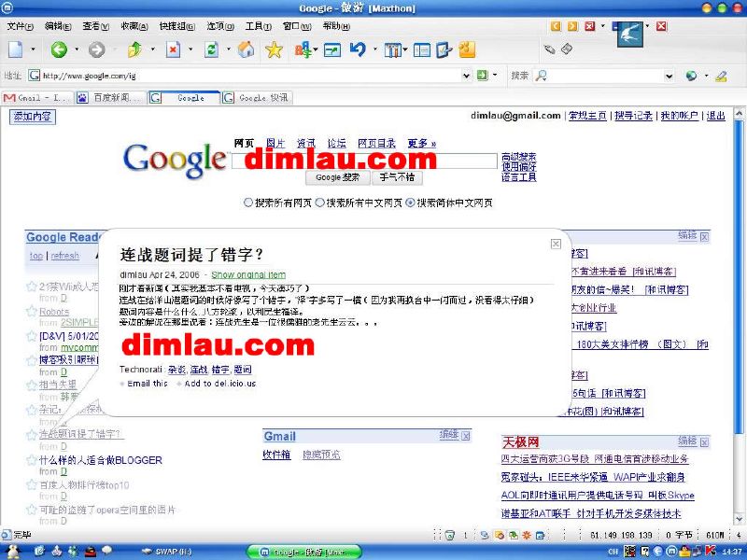Click the Undo closed tab icon
This screenshot has height=560, width=747.
(x=359, y=50)
